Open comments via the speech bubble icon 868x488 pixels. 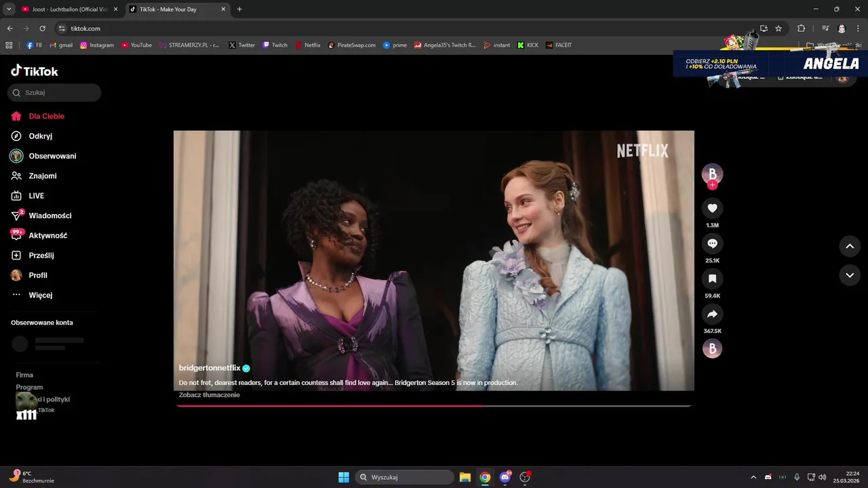point(712,243)
